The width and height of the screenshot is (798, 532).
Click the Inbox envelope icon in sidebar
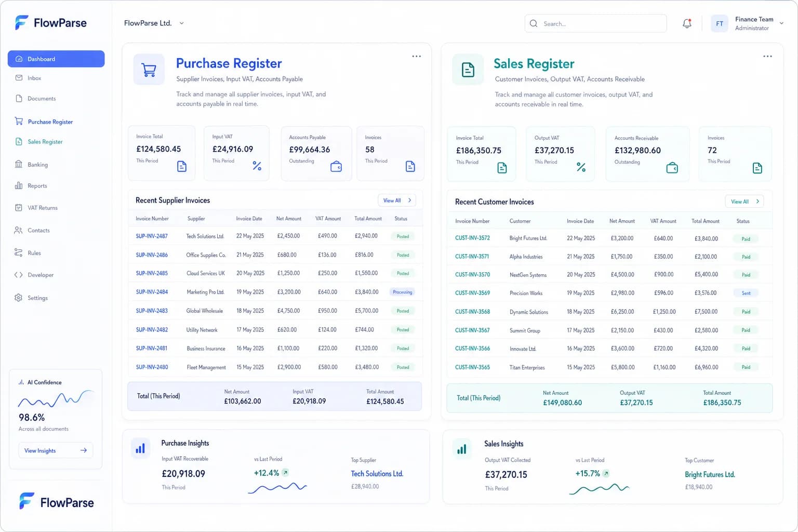point(19,78)
